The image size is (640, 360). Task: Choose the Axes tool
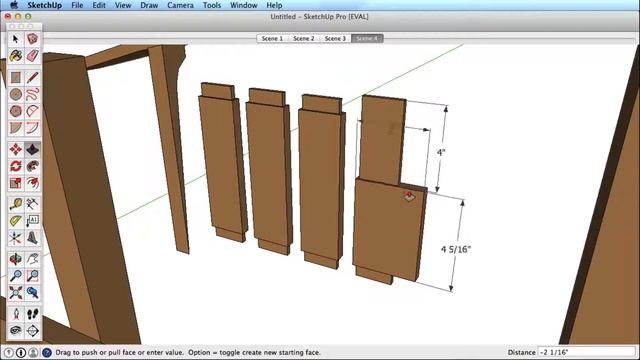(16, 238)
